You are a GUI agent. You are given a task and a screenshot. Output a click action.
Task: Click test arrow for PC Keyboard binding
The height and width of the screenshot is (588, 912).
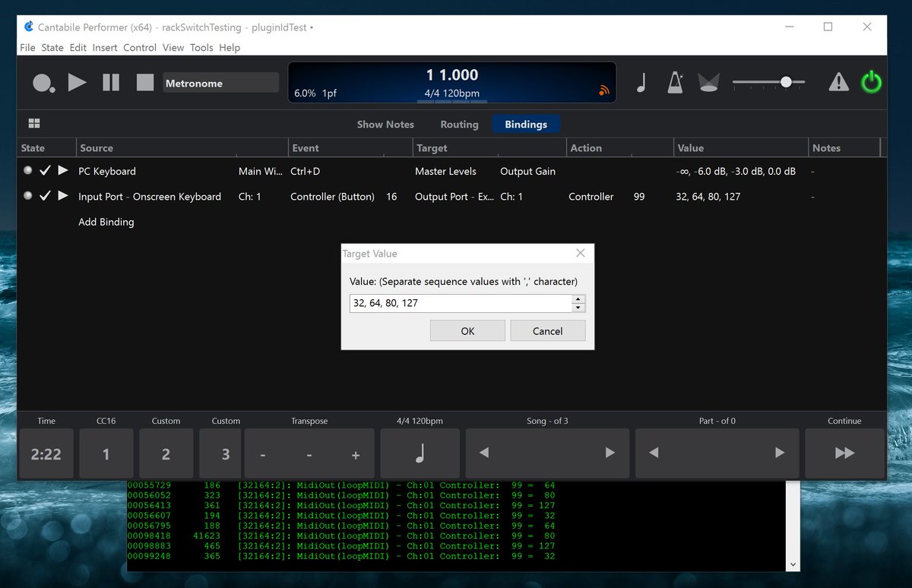tap(63, 171)
